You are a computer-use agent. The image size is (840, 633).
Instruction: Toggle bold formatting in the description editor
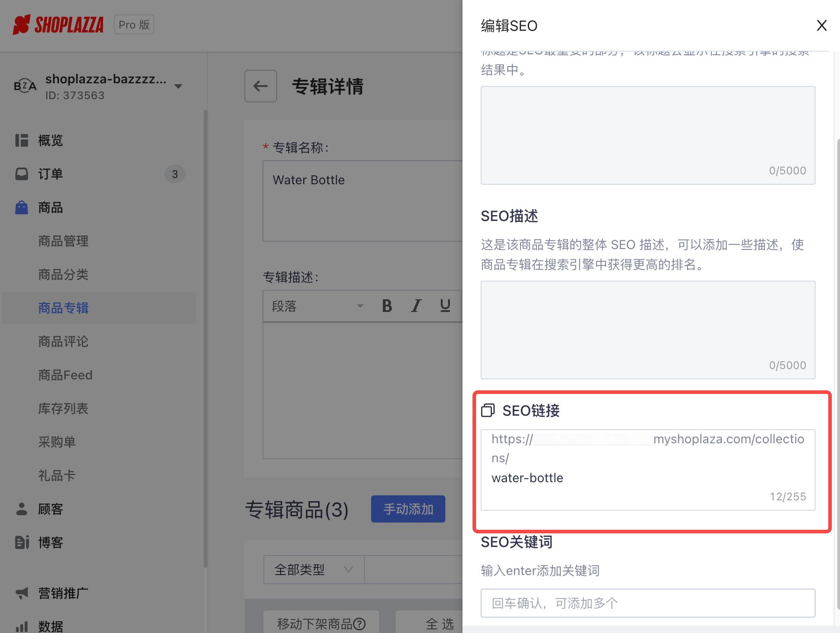(386, 306)
